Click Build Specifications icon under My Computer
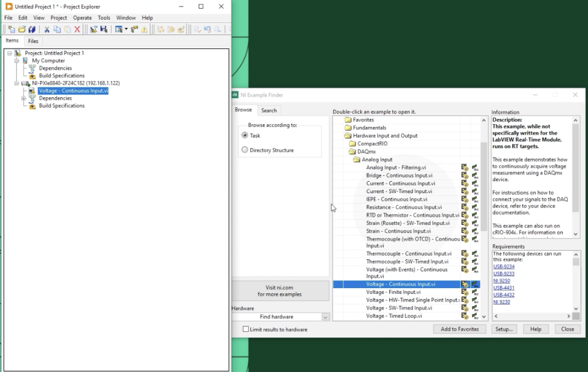 (x=32, y=75)
